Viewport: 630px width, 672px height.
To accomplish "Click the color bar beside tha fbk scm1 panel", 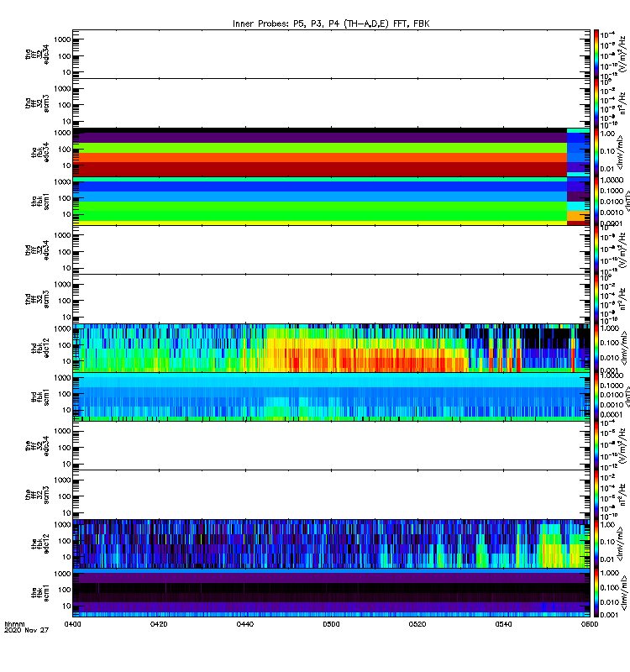I will [596, 202].
